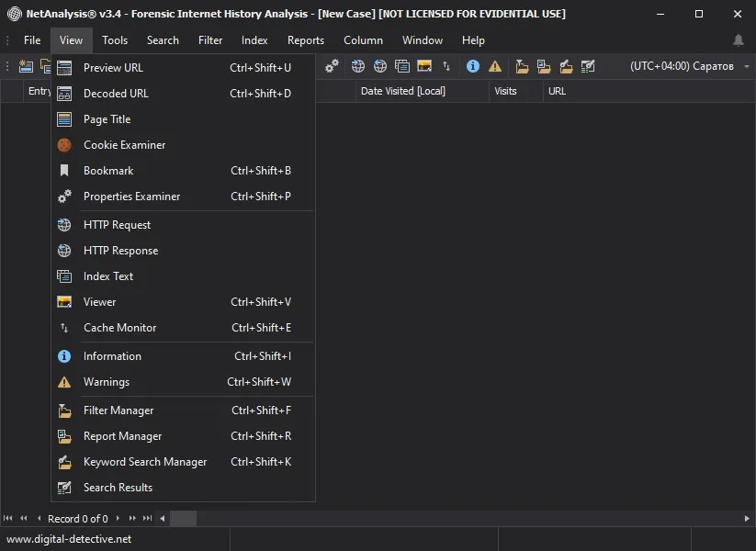Click the Filter Manager folder icon in menu
This screenshot has width=756, height=551.
click(64, 410)
